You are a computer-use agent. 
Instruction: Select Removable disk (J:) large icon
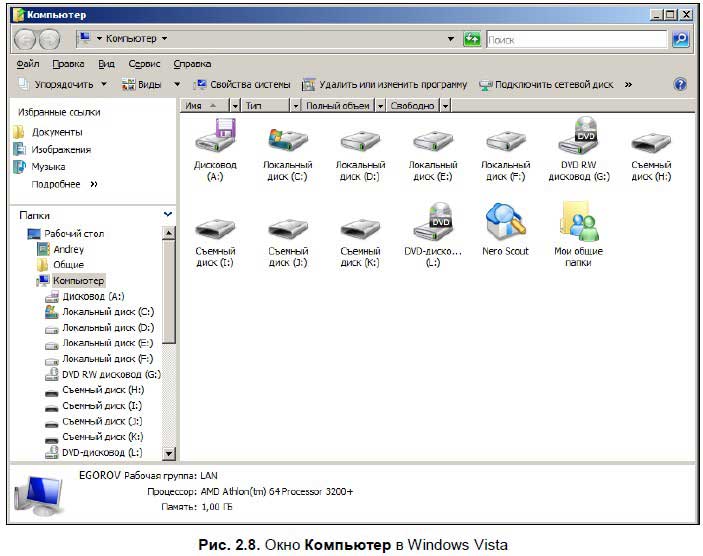288,229
